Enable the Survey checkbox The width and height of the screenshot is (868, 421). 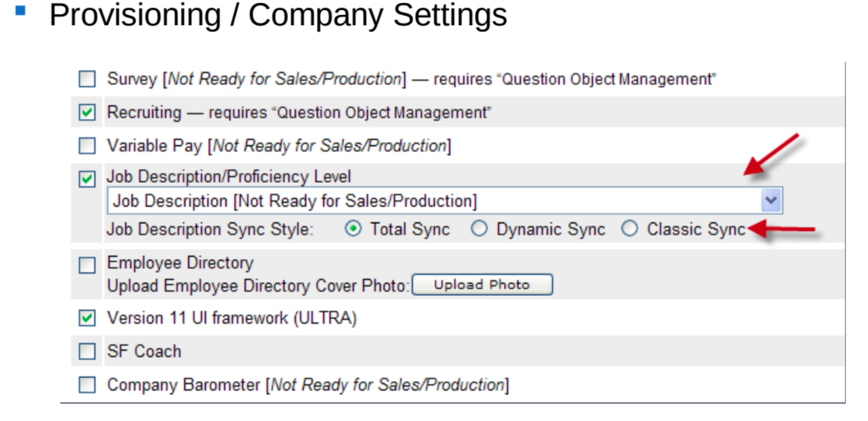(87, 79)
